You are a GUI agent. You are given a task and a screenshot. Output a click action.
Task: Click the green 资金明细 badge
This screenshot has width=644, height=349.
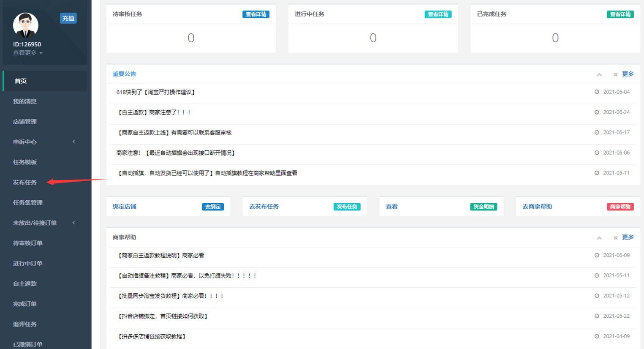pos(483,207)
